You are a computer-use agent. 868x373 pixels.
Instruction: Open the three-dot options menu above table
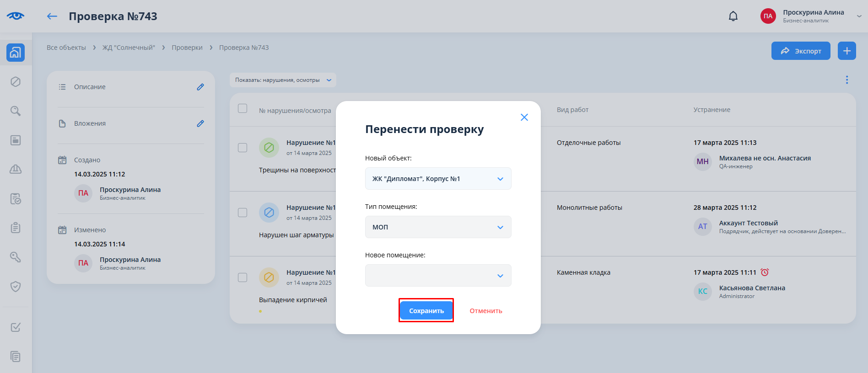(846, 80)
